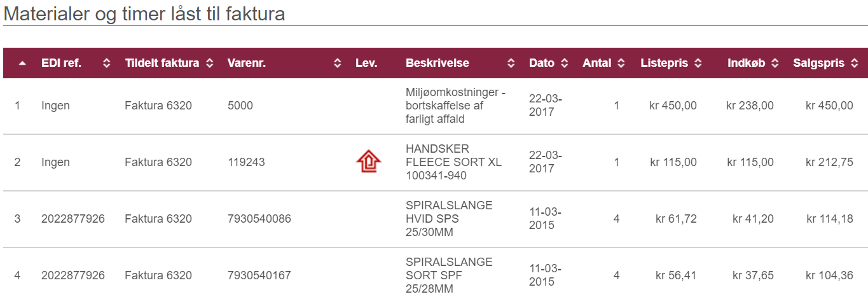The height and width of the screenshot is (299, 868).
Task: Sort by Tildelt faktura arrows icon
Action: (210, 63)
